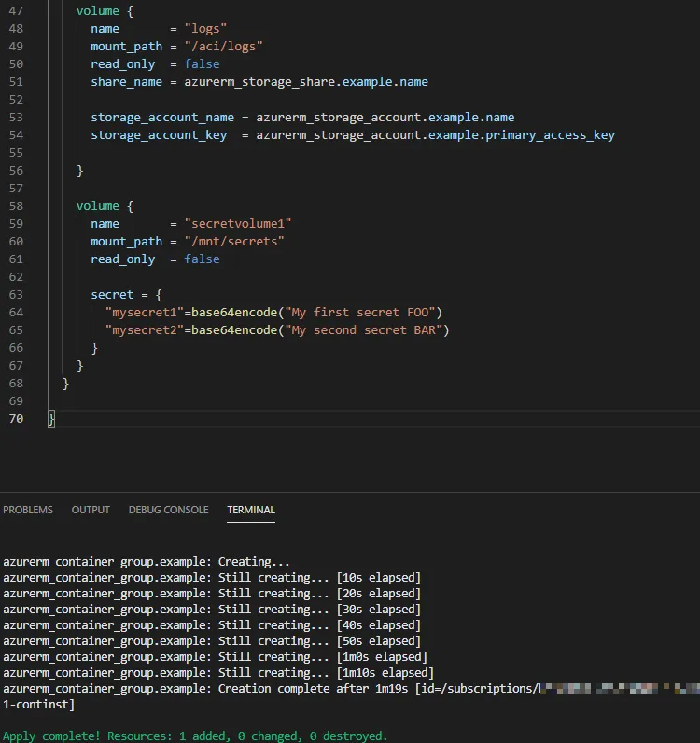The width and height of the screenshot is (700, 743).
Task: Click 'false' on line 50 read_only
Action: (x=202, y=64)
